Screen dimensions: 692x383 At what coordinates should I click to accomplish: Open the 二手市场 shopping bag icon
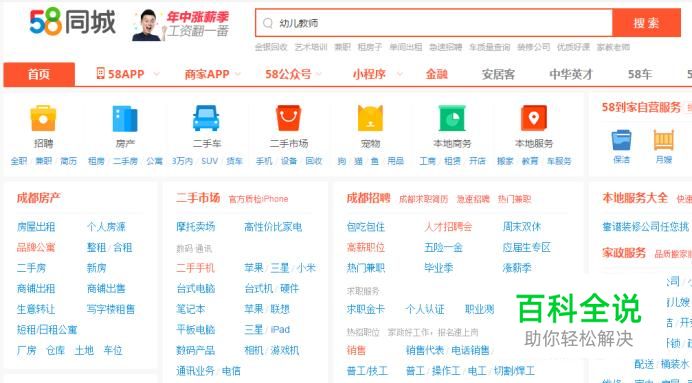[x=289, y=118]
